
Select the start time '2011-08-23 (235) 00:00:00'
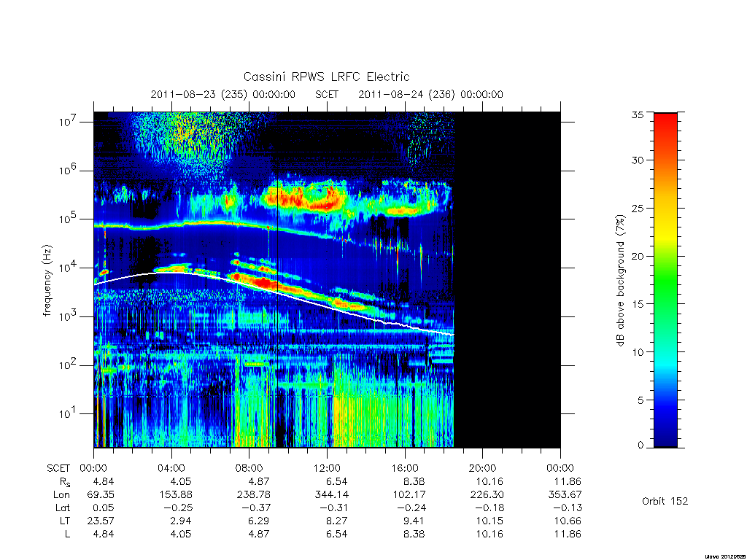click(223, 94)
